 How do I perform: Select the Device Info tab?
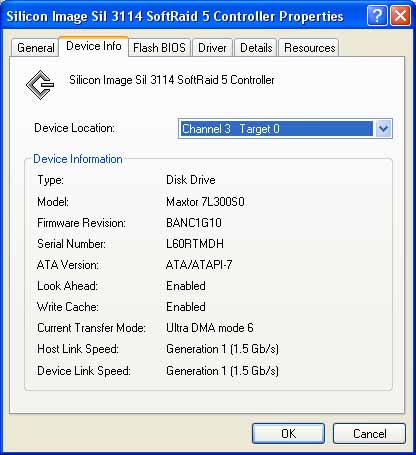click(94, 46)
